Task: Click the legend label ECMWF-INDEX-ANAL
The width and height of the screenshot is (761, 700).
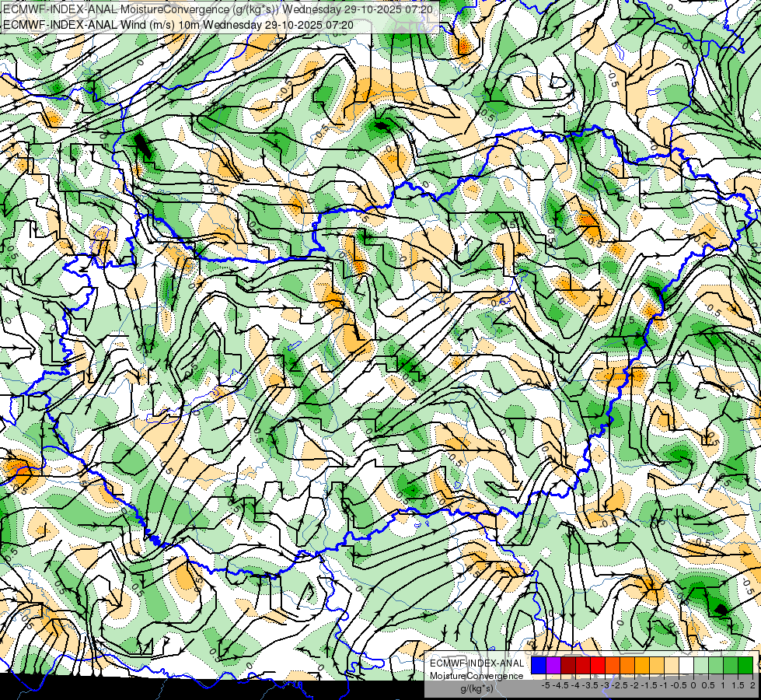Action: pos(477,663)
